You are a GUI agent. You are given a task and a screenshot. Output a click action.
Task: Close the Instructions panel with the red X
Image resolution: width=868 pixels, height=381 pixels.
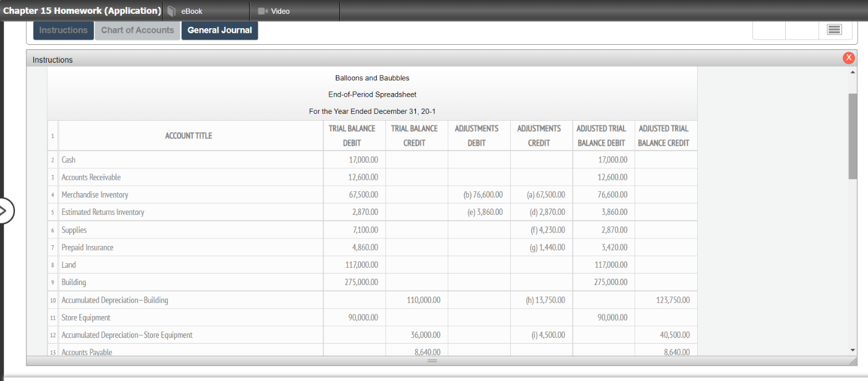click(848, 57)
